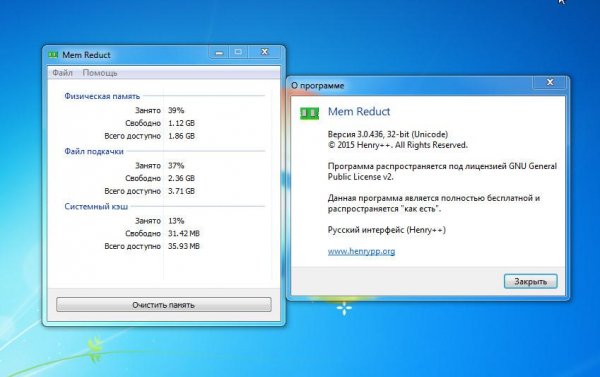The image size is (600, 377).
Task: Click the 37% page file usage value
Action: [x=176, y=165]
